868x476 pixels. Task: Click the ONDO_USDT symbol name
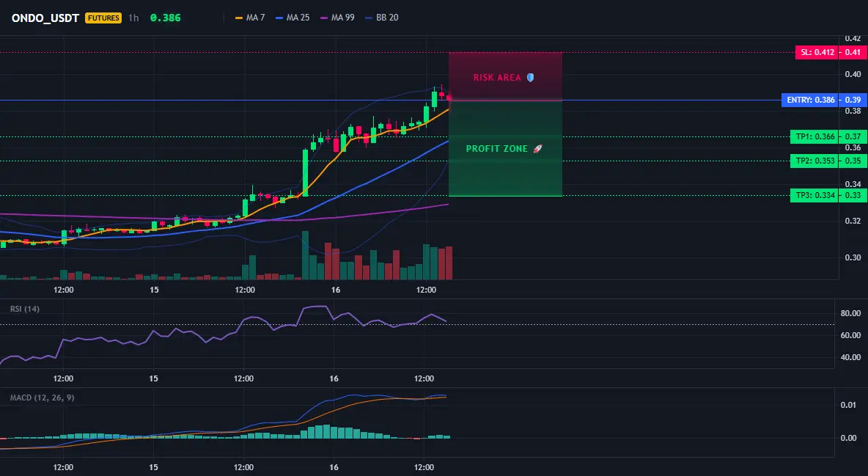45,18
